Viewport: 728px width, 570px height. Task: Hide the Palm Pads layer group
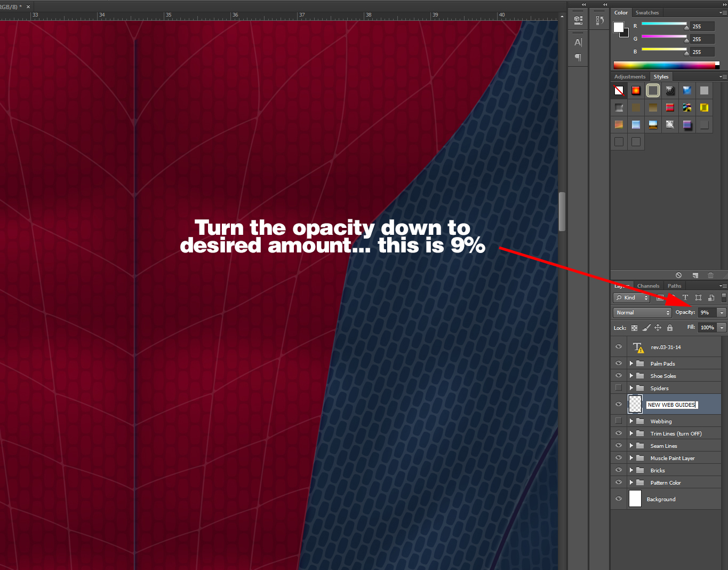point(619,363)
